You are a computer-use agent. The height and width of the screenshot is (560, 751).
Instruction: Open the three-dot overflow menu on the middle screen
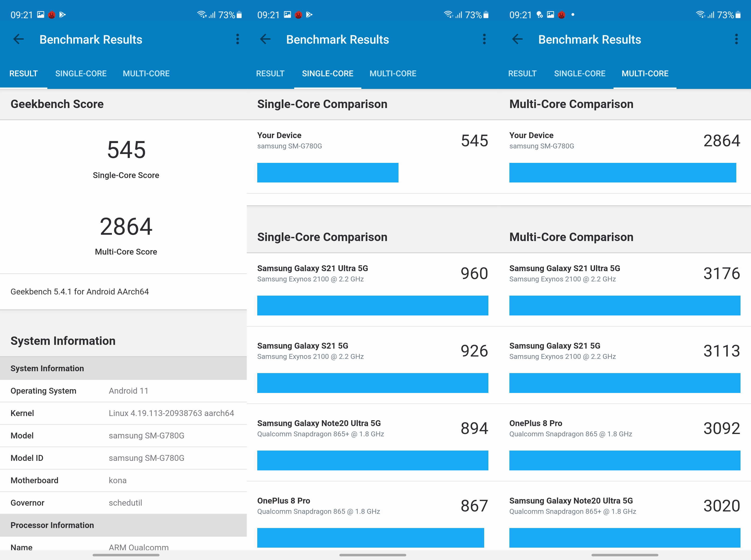click(x=484, y=39)
